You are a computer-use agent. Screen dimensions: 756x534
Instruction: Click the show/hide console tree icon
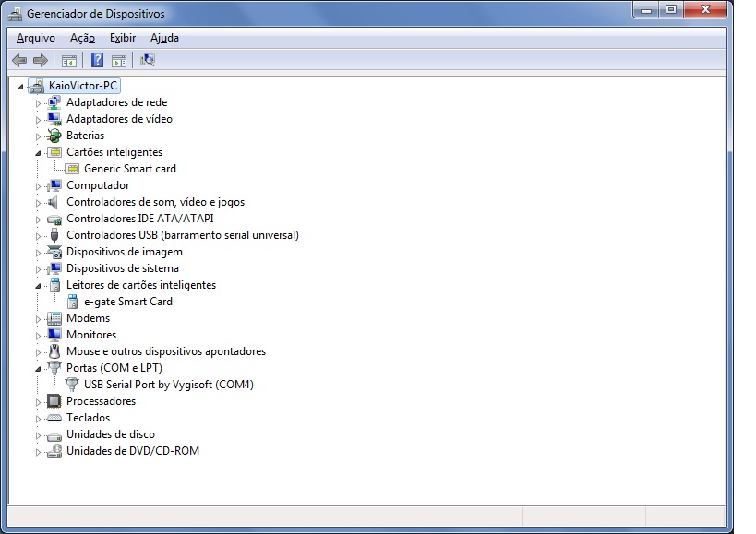69,61
